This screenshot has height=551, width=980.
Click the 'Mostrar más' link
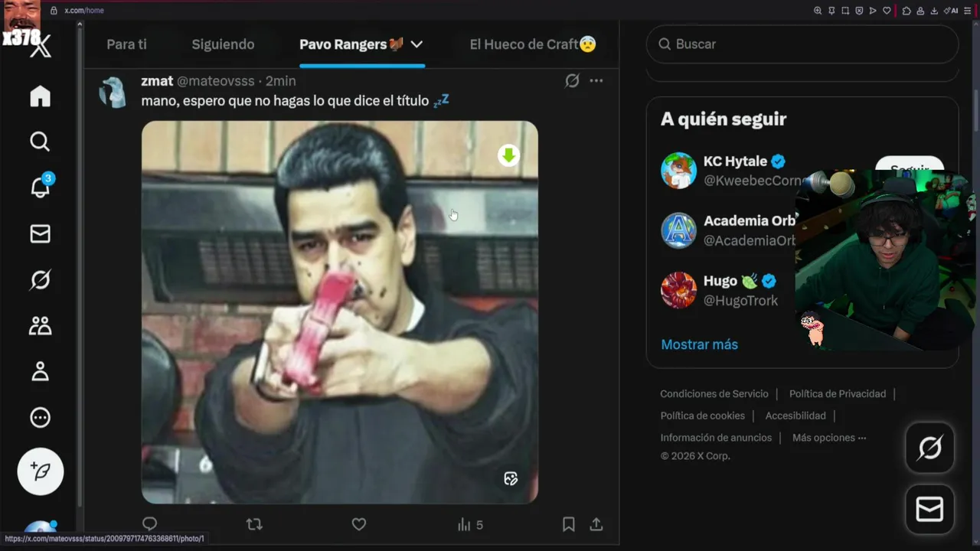point(699,344)
